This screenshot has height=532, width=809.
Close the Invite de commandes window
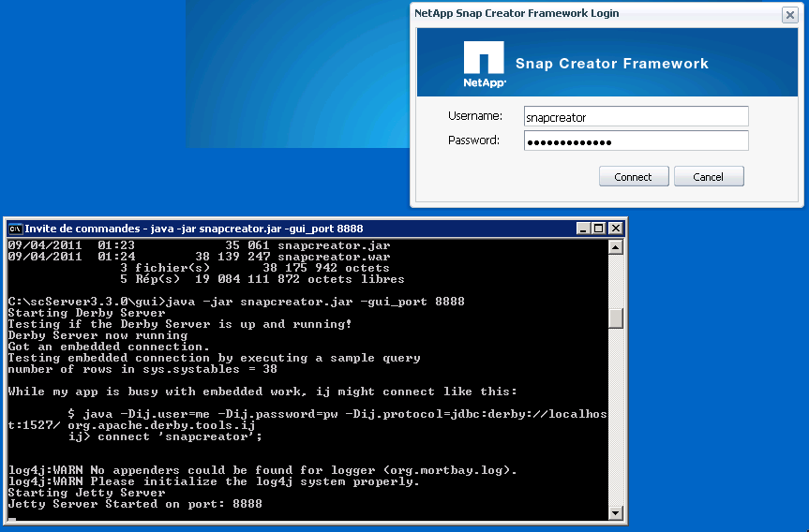pyautogui.click(x=615, y=229)
